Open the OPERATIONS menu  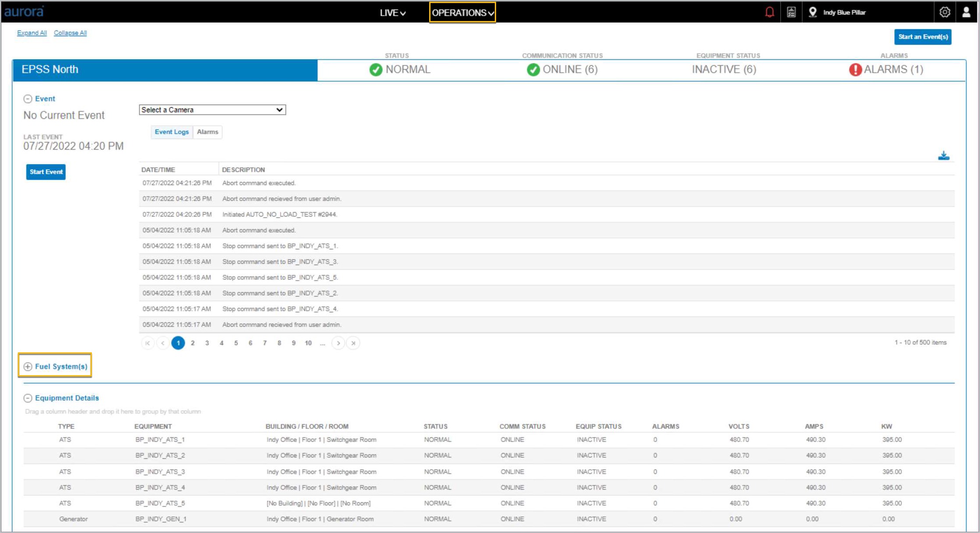click(462, 13)
